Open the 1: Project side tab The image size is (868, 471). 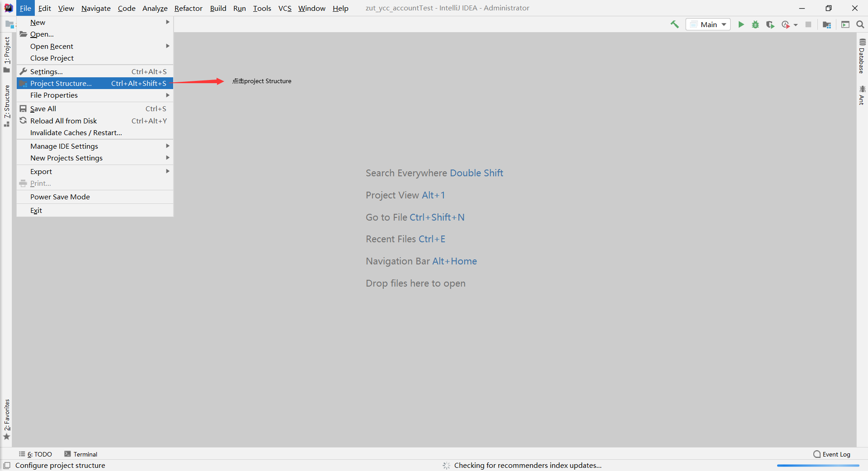coord(7,54)
